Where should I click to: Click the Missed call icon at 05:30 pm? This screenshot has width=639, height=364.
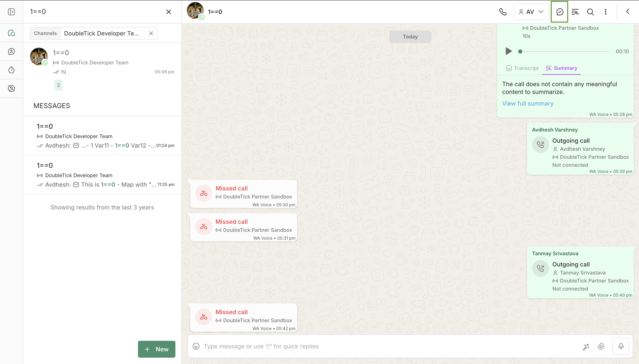[204, 193]
